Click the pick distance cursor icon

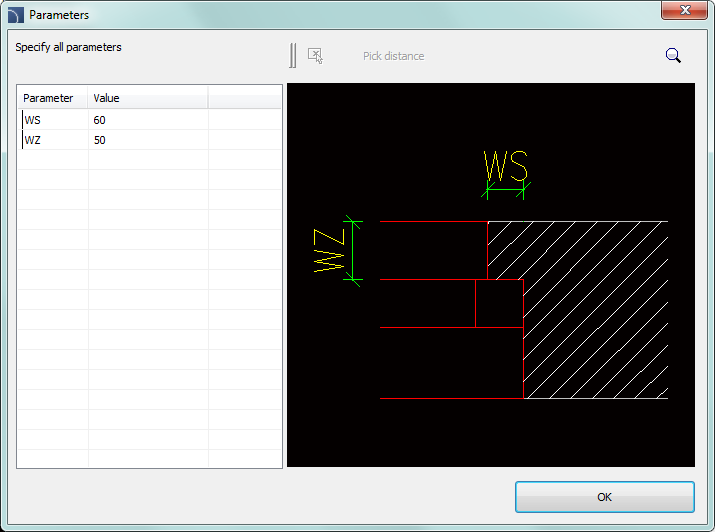coord(315,56)
